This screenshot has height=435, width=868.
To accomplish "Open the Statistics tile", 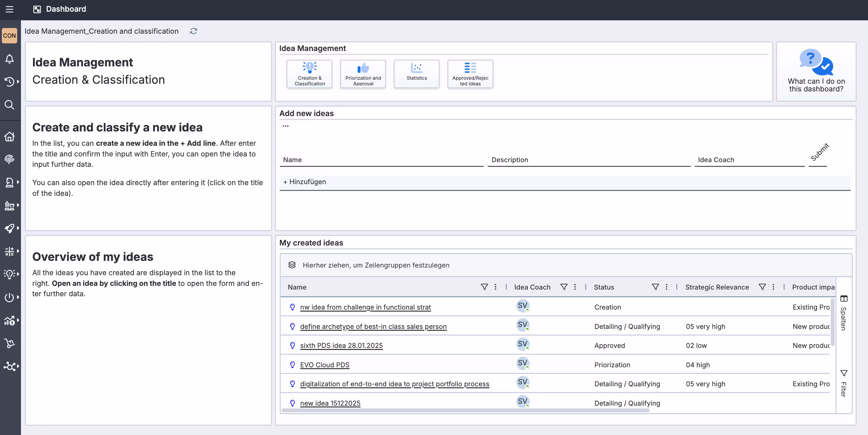I will click(x=416, y=74).
